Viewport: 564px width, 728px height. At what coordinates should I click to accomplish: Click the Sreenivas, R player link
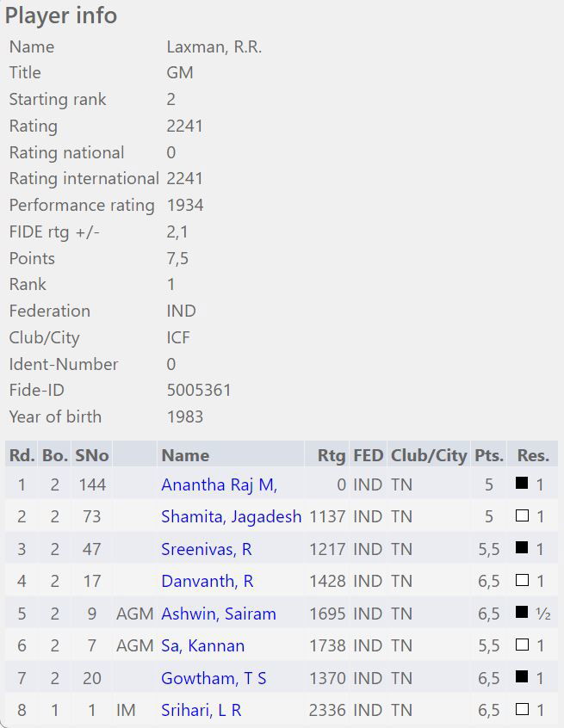click(x=206, y=549)
